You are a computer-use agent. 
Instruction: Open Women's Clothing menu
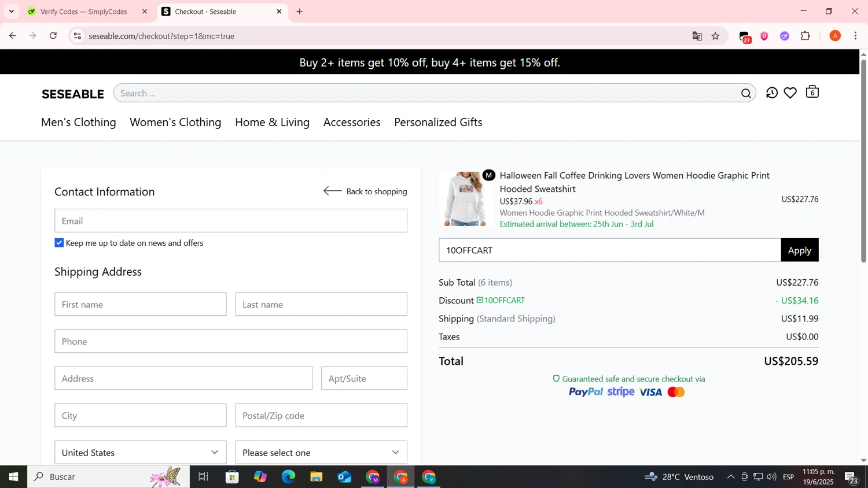pyautogui.click(x=175, y=122)
